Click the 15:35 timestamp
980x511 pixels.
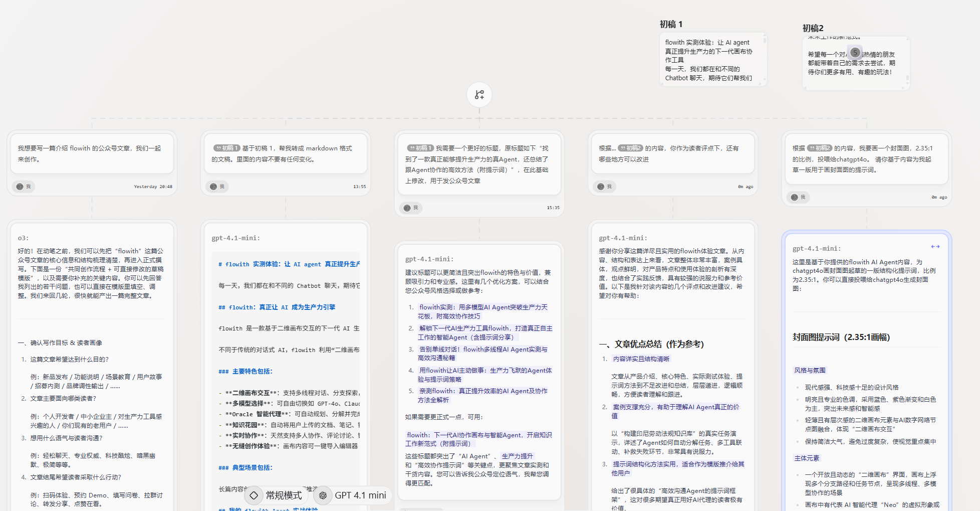tap(553, 208)
